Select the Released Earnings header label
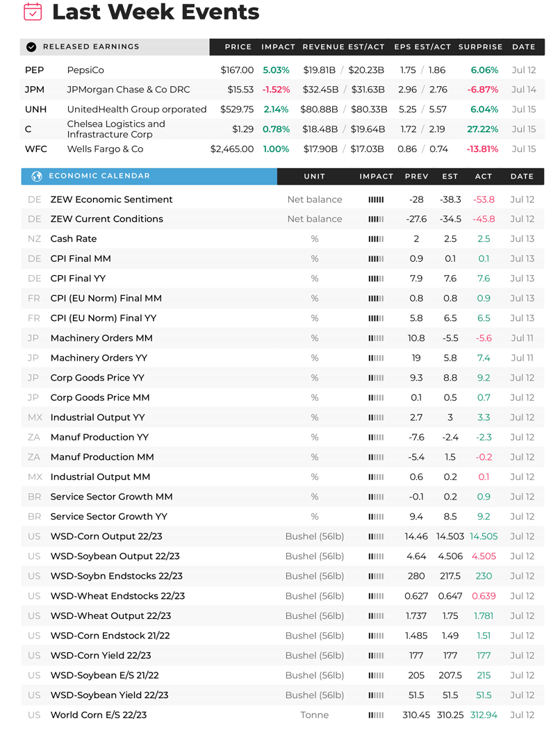560x737 pixels. tap(91, 47)
